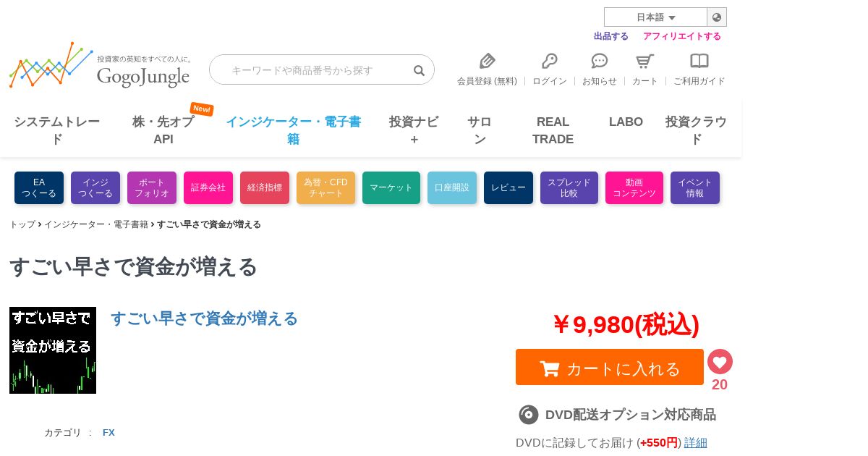Click the product thumbnail image
This screenshot has width=868, height=456.
click(53, 350)
